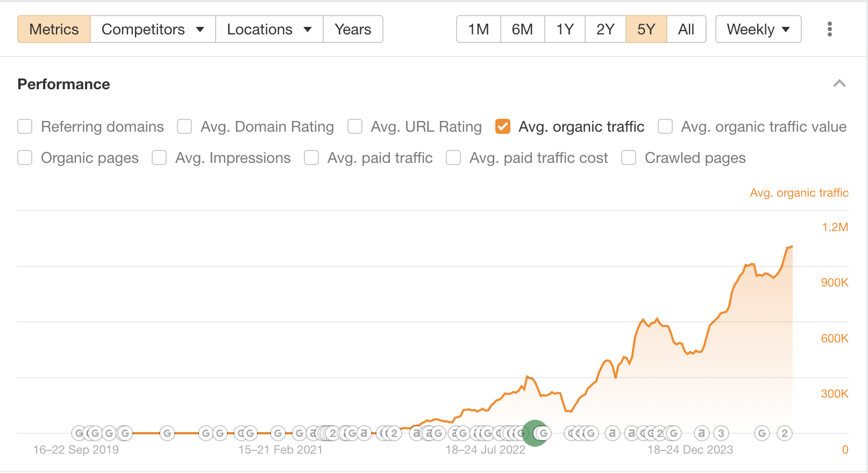Open the Weekly interval dropdown

tap(758, 29)
